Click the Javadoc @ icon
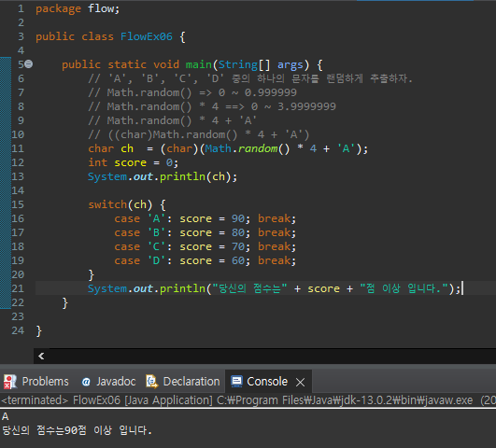 pyautogui.click(x=86, y=382)
